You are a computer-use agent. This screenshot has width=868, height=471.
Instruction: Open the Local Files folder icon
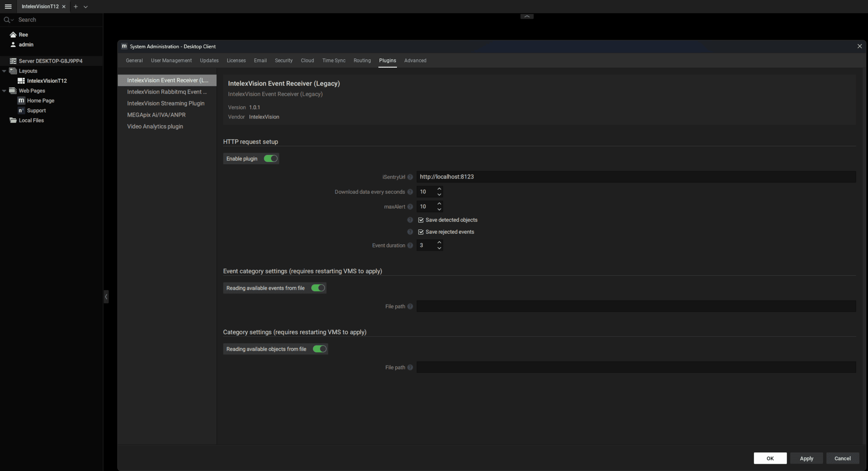[13, 120]
